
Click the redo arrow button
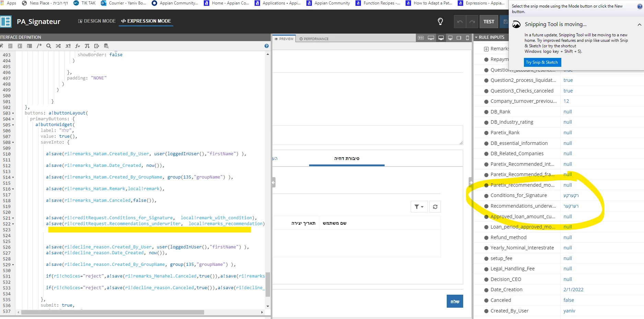pos(472,22)
